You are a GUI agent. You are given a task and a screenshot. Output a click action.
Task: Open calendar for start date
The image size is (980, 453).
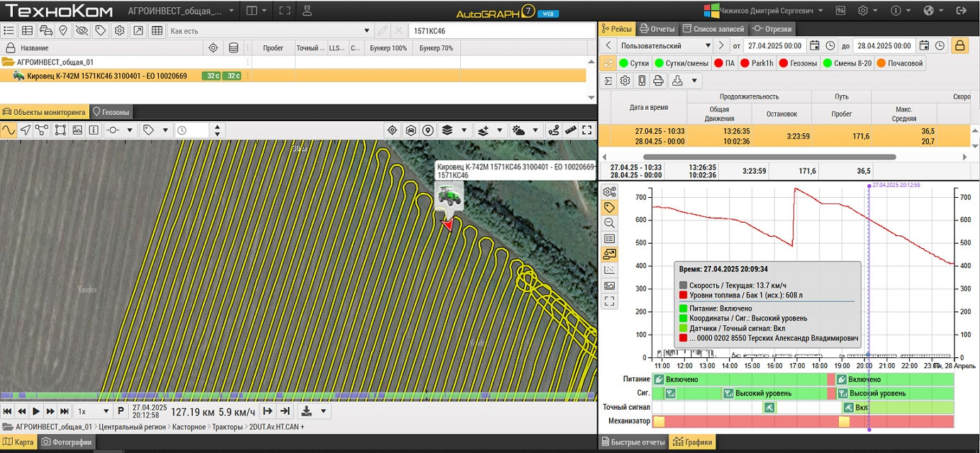click(x=815, y=45)
